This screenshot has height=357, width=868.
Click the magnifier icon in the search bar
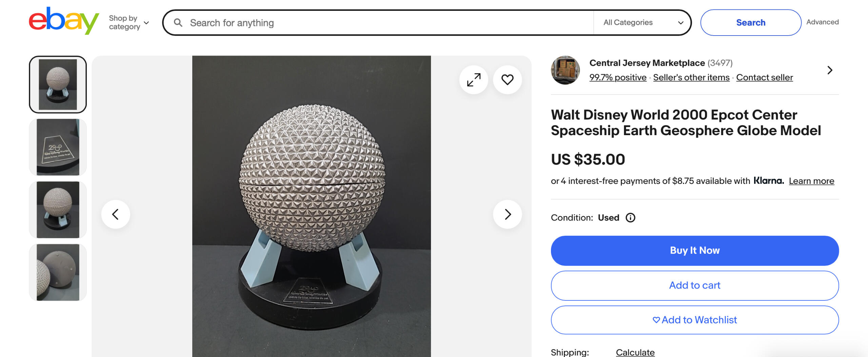[178, 23]
